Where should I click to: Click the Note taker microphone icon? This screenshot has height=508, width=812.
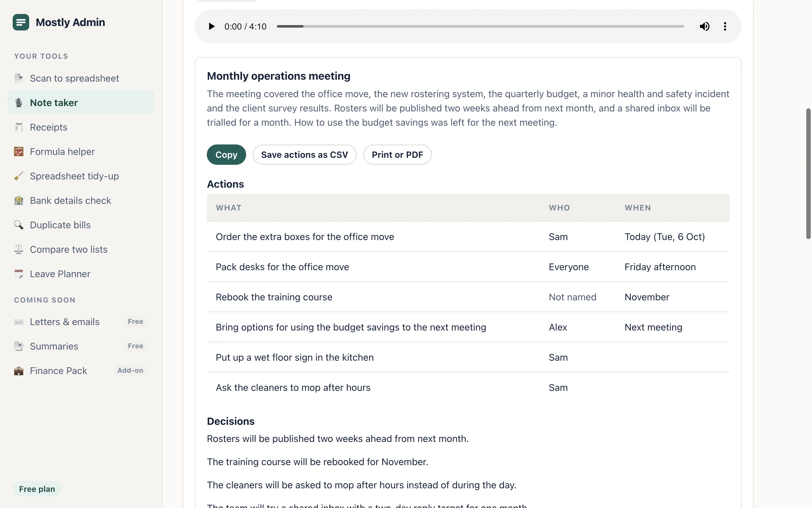19,103
